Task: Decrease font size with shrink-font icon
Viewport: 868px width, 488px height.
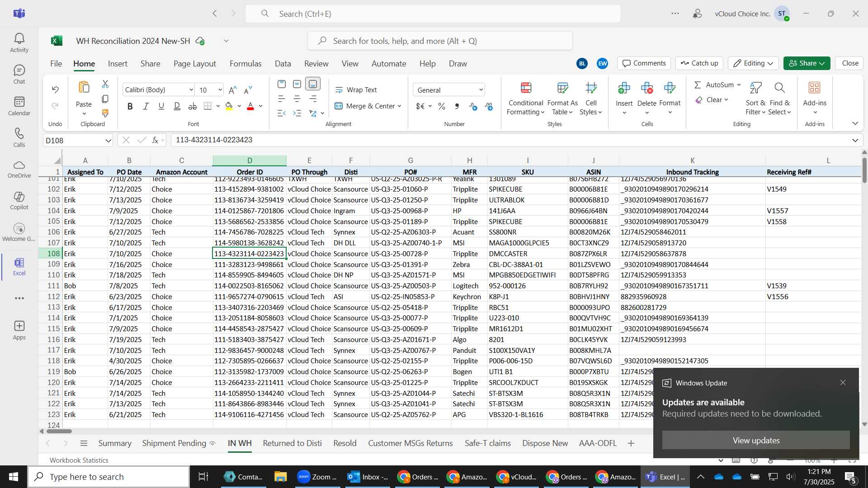Action: [248, 90]
